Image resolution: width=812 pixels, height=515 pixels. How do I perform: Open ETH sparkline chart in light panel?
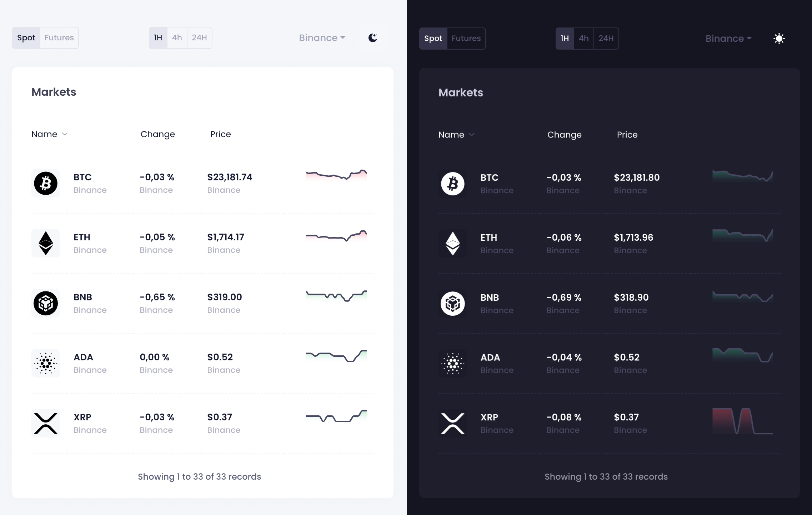point(336,236)
